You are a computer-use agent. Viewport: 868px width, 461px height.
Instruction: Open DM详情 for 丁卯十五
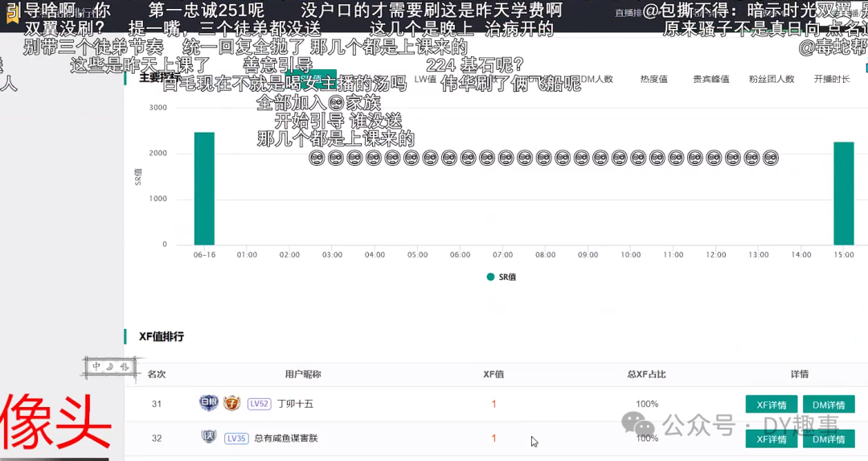(829, 405)
